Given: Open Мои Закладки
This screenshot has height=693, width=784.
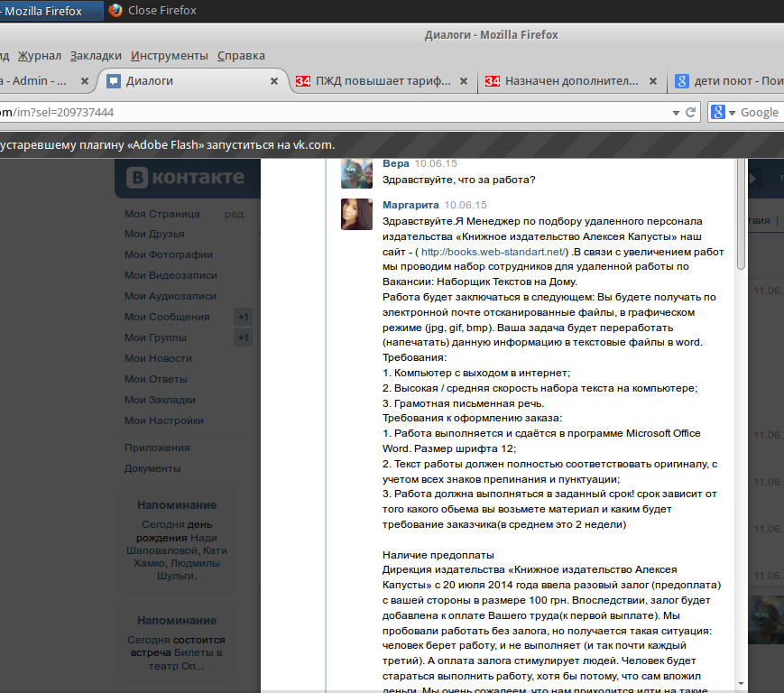Looking at the screenshot, I should (x=160, y=400).
